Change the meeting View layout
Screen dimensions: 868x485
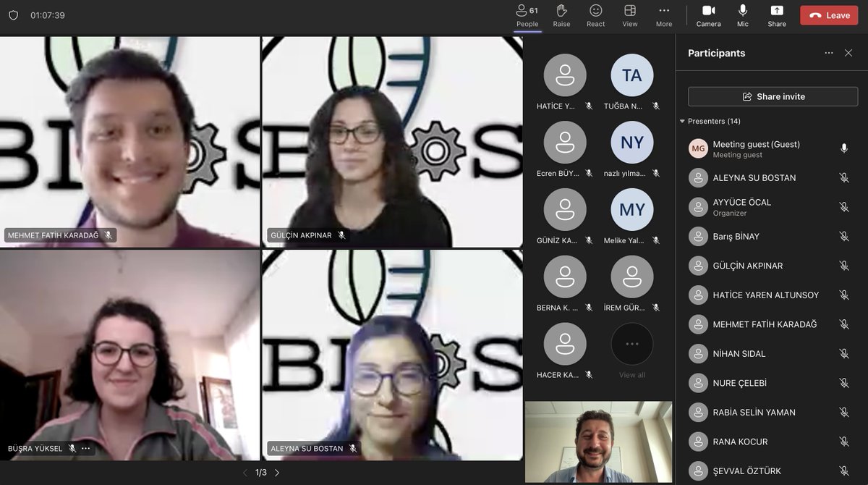tap(630, 15)
